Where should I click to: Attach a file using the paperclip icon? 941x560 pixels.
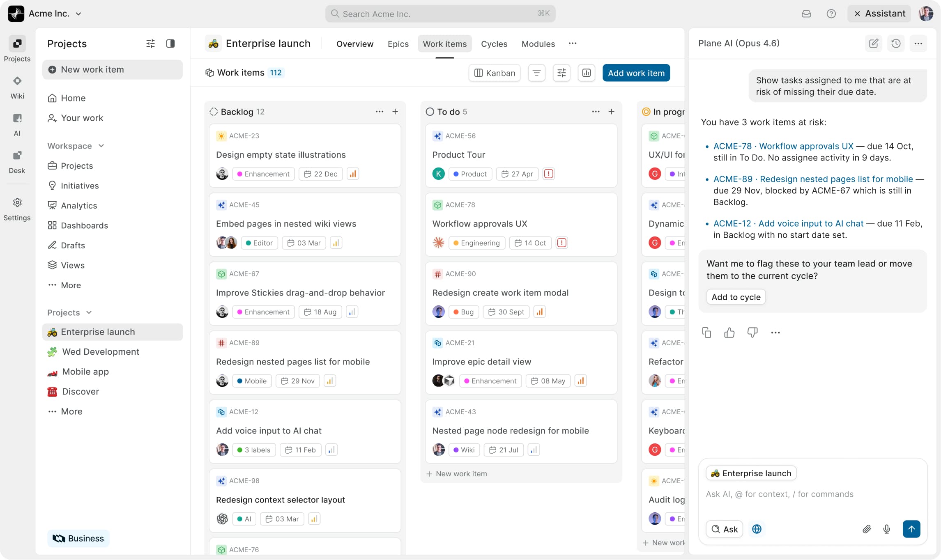(867, 529)
